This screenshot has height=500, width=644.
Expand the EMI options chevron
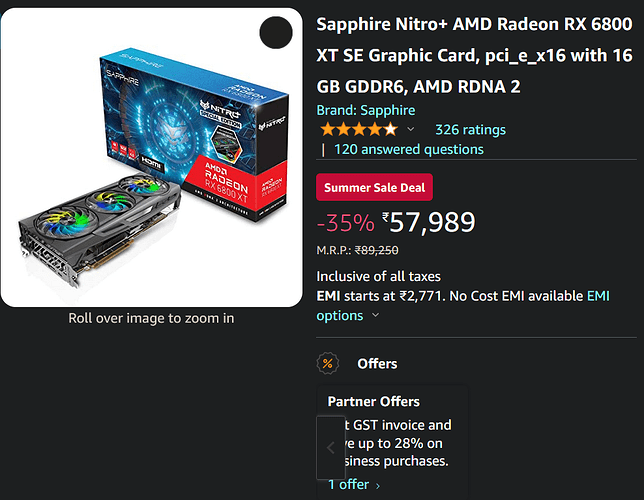click(376, 316)
